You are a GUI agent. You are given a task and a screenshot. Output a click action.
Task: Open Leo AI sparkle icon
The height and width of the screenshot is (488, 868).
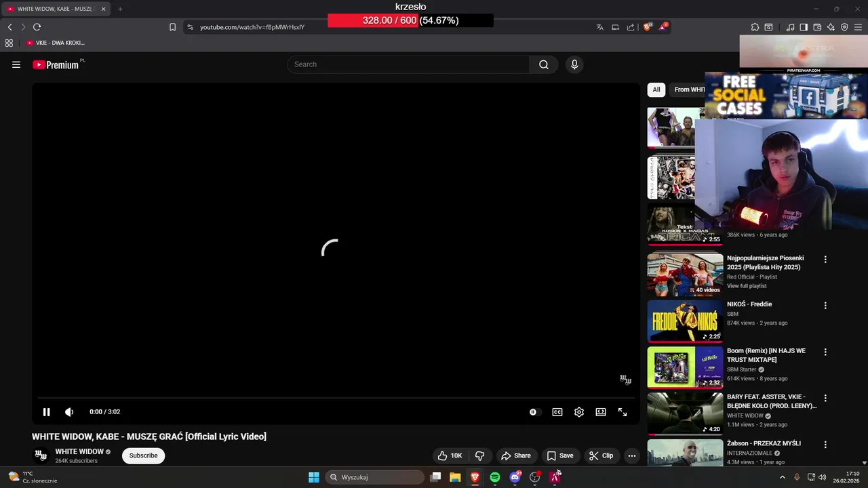(831, 27)
